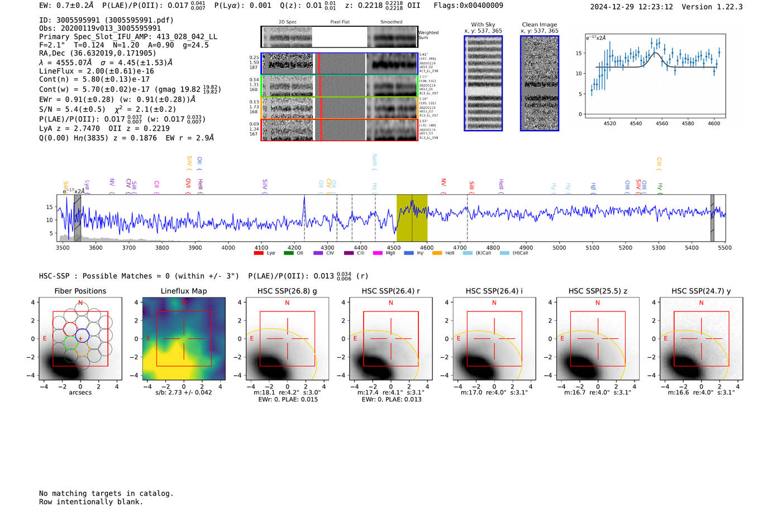Click the magenta MgII legend swatch
782x532 pixels.
click(x=378, y=253)
